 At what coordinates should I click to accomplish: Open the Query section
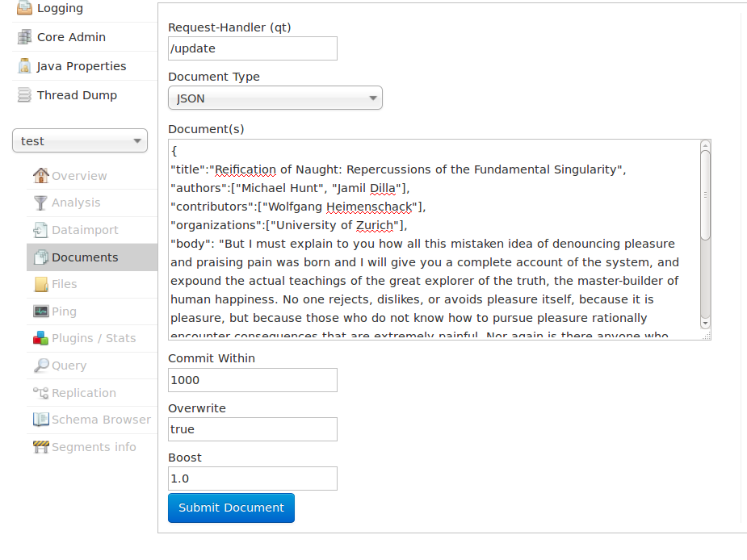tap(69, 366)
